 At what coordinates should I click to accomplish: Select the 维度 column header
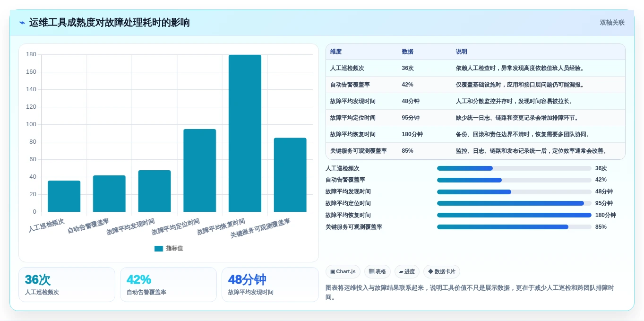(336, 52)
